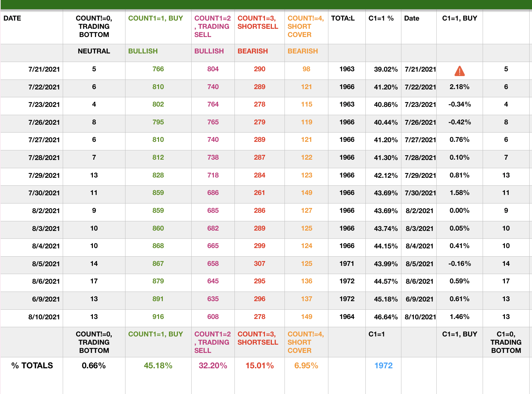This screenshot has height=394, width=532.
Task: Select the 45.18% green totals cell
Action: pos(158,366)
